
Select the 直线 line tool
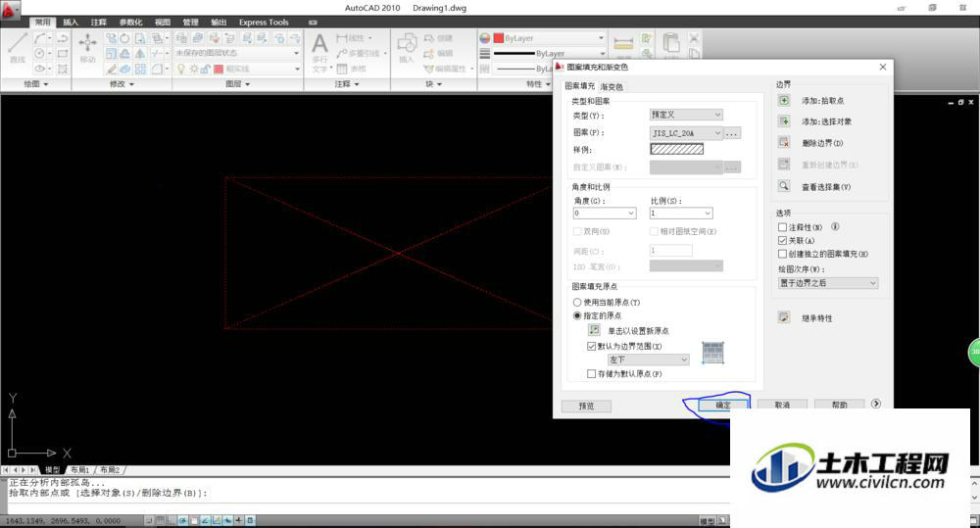click(x=17, y=47)
